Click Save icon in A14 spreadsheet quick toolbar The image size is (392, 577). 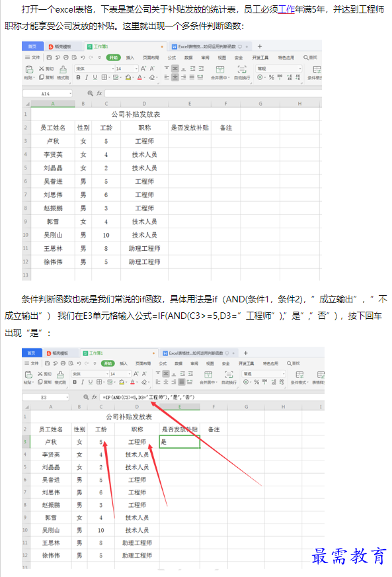tap(50, 58)
